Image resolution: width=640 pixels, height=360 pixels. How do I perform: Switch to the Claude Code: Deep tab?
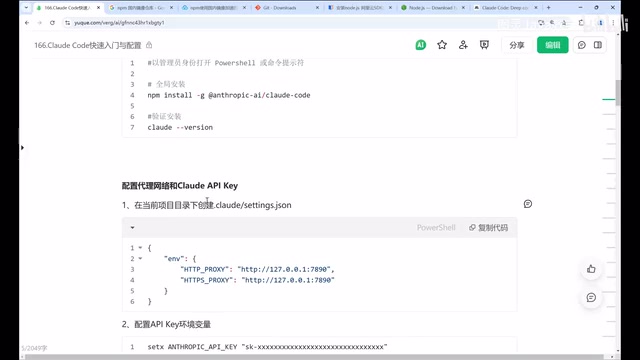505,8
